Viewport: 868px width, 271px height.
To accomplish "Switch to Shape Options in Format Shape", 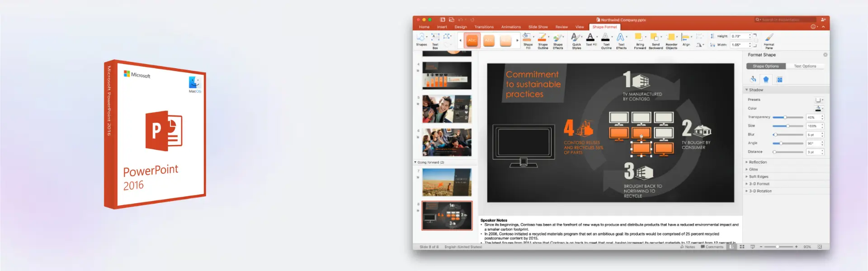I will pos(766,66).
